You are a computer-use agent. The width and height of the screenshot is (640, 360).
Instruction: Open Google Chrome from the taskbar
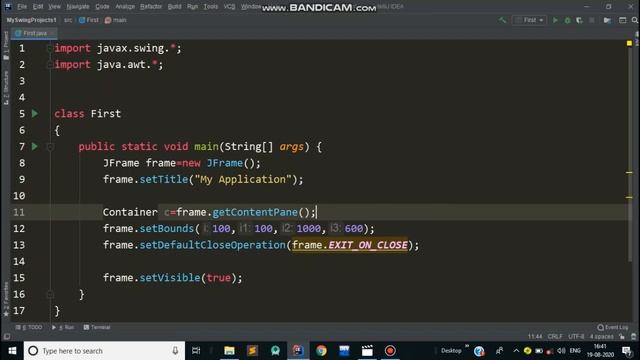point(321,351)
